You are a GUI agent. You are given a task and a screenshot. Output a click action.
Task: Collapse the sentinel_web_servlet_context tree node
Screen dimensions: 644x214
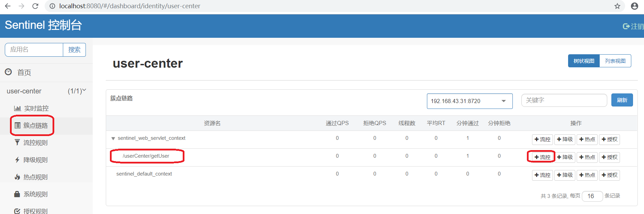click(113, 138)
